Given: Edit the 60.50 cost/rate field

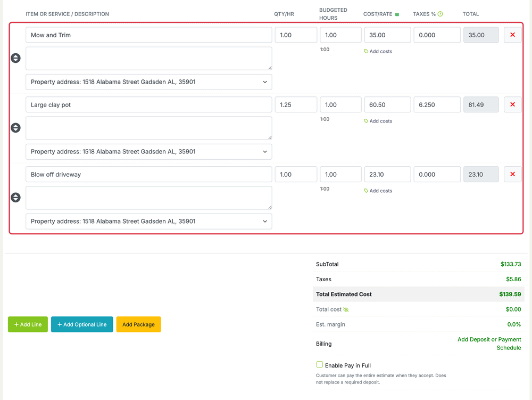Looking at the screenshot, I should pyautogui.click(x=387, y=104).
